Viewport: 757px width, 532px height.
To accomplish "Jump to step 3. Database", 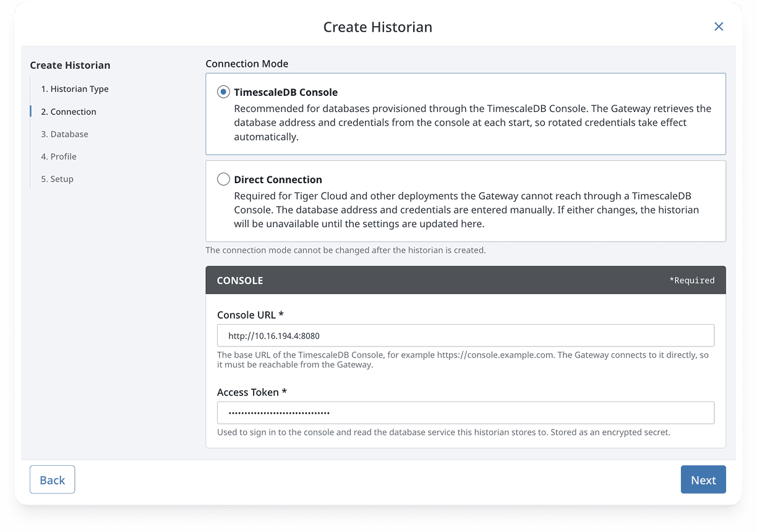I will [x=65, y=134].
